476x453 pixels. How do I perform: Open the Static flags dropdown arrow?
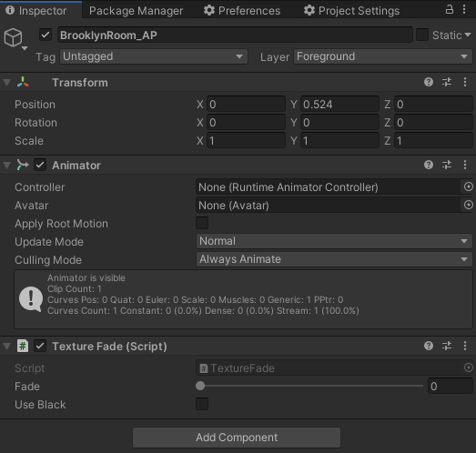pos(468,35)
